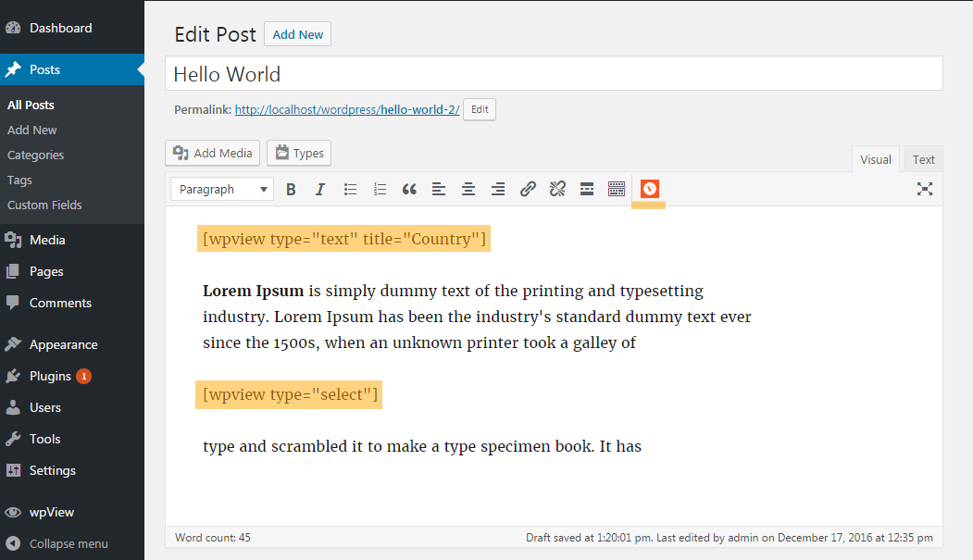
Task: Click the permalink Edit button
Action: tap(480, 110)
